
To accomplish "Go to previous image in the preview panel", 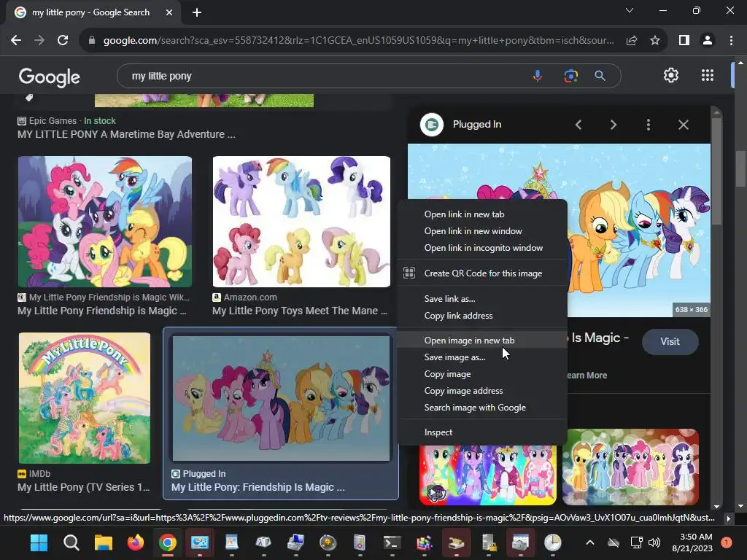I will point(578,125).
